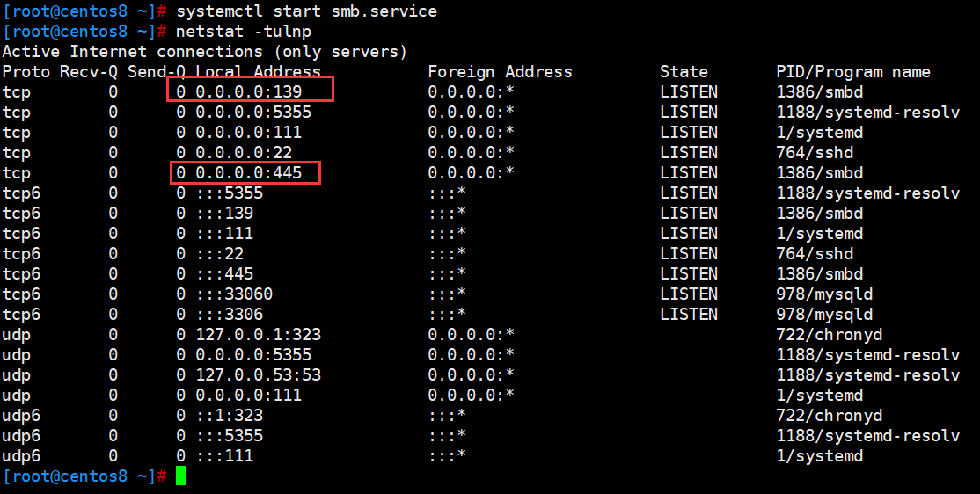Viewport: 980px width, 494px height.
Task: Click the 'State' column header
Action: [x=684, y=72]
